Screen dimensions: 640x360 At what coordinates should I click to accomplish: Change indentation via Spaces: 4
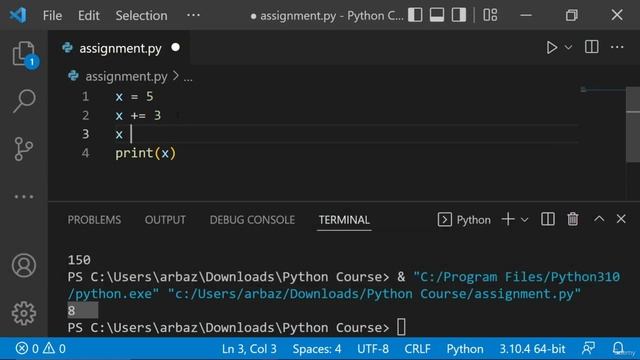tap(317, 349)
